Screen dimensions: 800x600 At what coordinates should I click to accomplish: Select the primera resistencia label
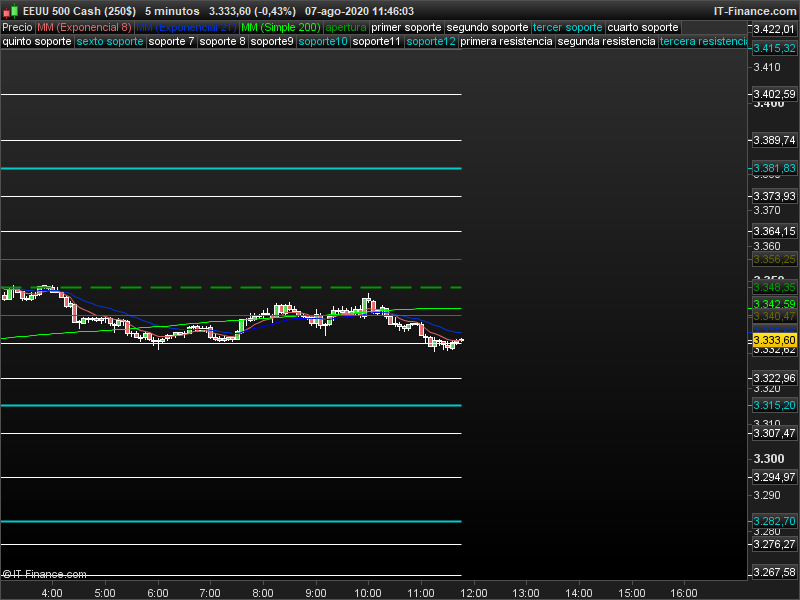click(x=508, y=42)
